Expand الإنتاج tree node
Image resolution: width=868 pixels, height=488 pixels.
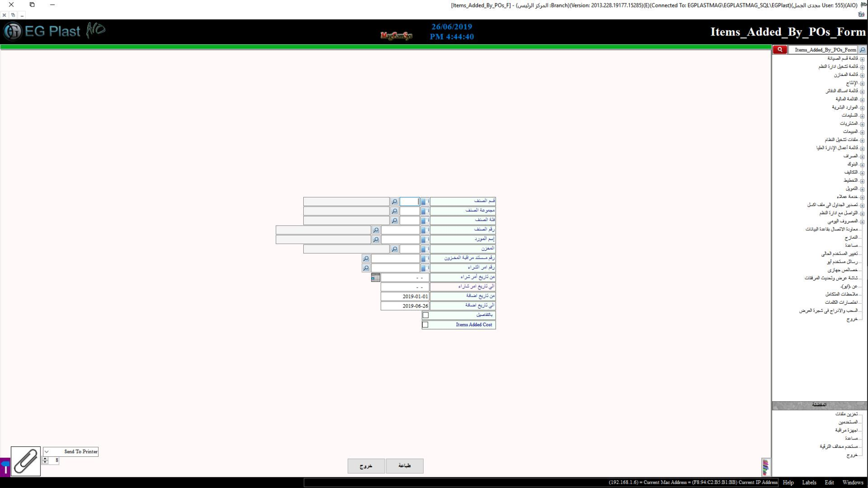862,84
